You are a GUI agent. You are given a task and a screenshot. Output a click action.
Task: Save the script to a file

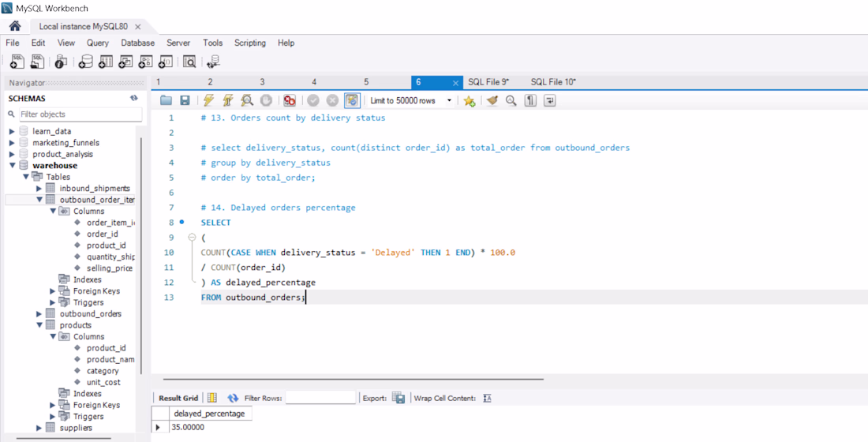coord(185,100)
